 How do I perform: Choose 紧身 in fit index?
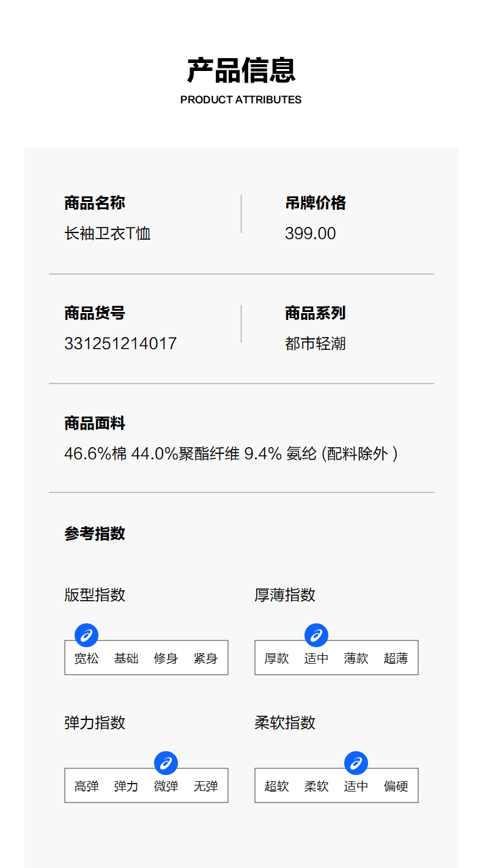pos(206,659)
